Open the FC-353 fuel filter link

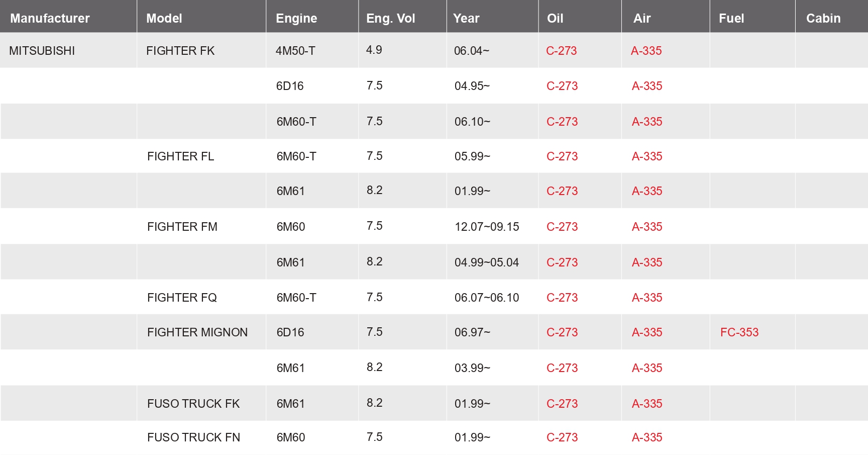tap(739, 332)
